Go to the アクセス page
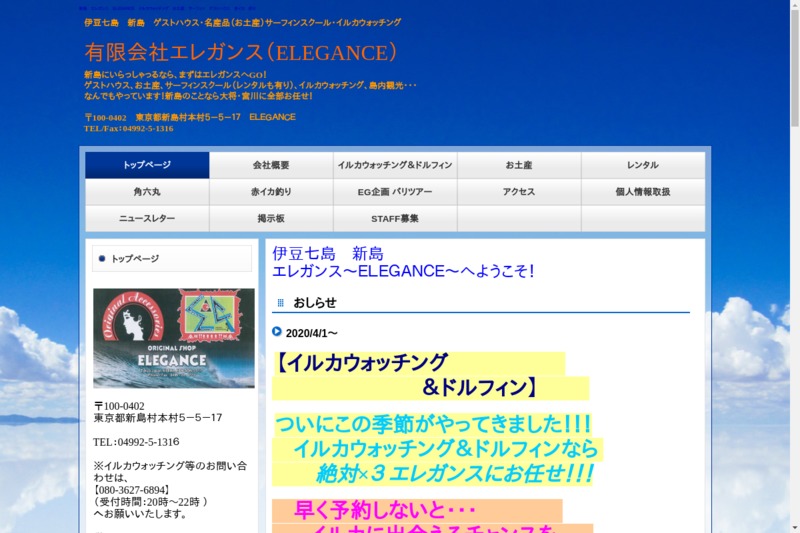This screenshot has height=533, width=800. pyautogui.click(x=519, y=192)
